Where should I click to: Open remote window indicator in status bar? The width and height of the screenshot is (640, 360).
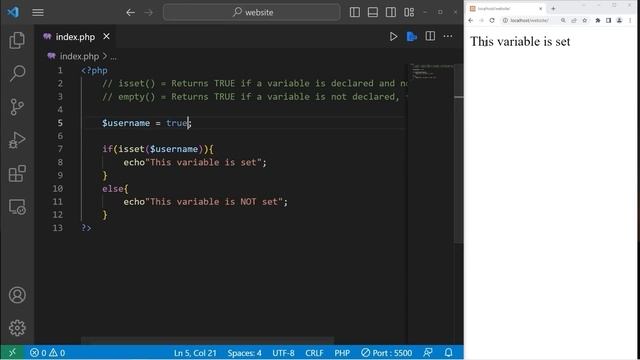(x=12, y=353)
